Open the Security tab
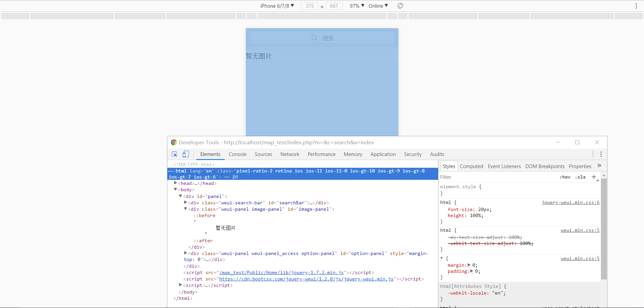Image resolution: width=644 pixels, height=308 pixels. coord(413,154)
